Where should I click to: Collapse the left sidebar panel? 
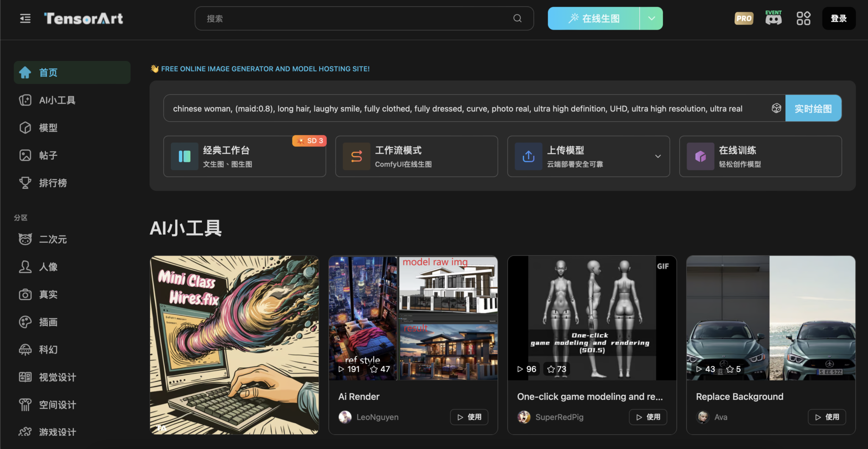pyautogui.click(x=25, y=18)
